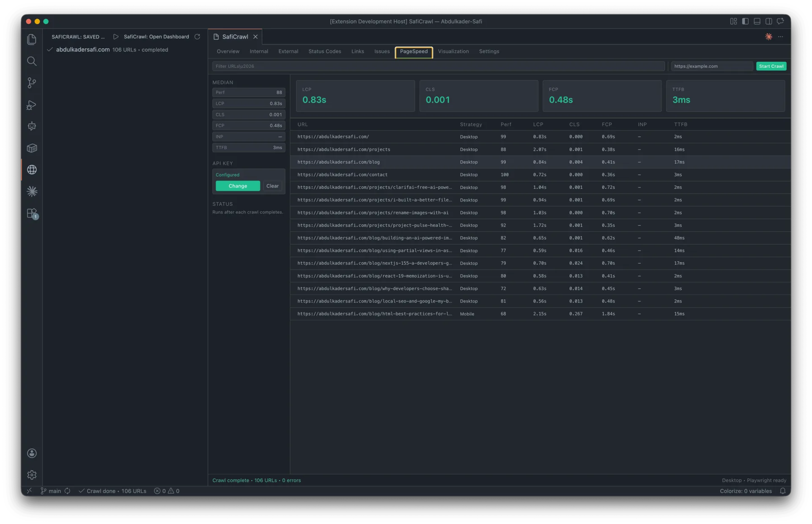Switch to the Overview tab
812x524 pixels.
228,52
